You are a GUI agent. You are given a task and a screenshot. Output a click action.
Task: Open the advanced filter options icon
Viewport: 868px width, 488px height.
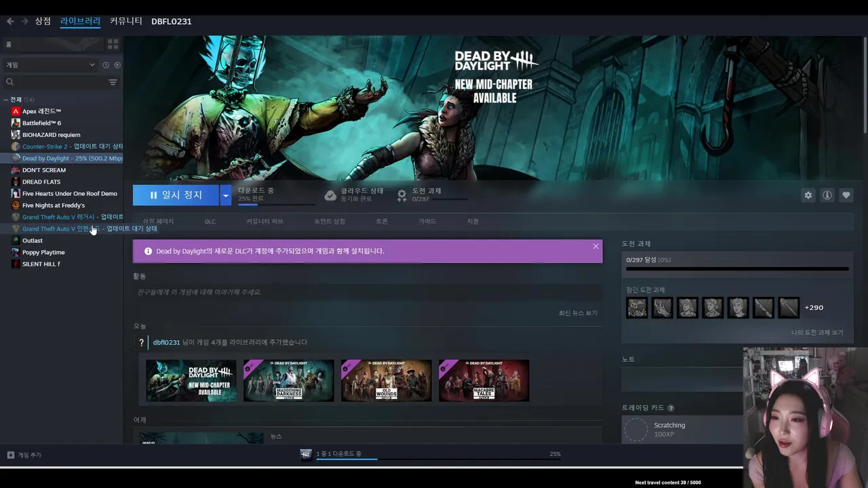(x=113, y=82)
